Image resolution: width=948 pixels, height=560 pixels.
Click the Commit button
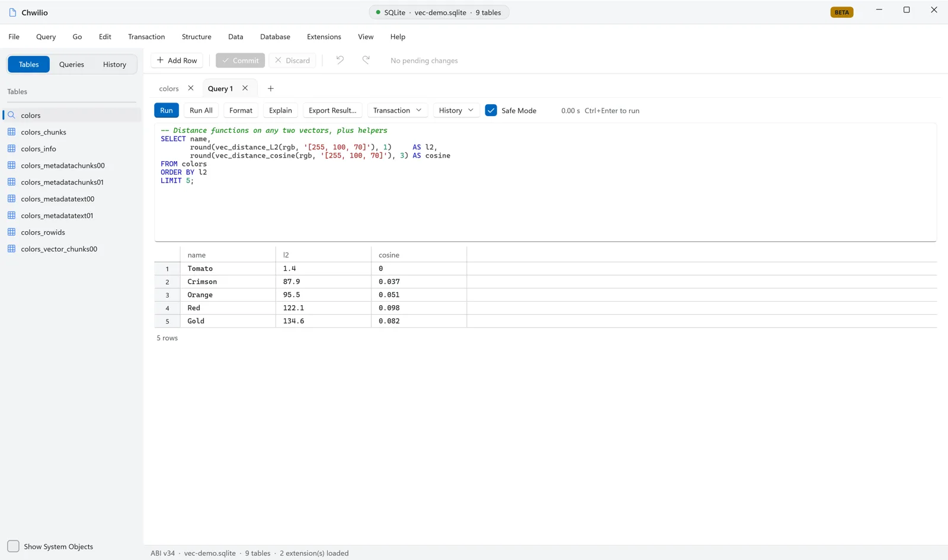(240, 60)
